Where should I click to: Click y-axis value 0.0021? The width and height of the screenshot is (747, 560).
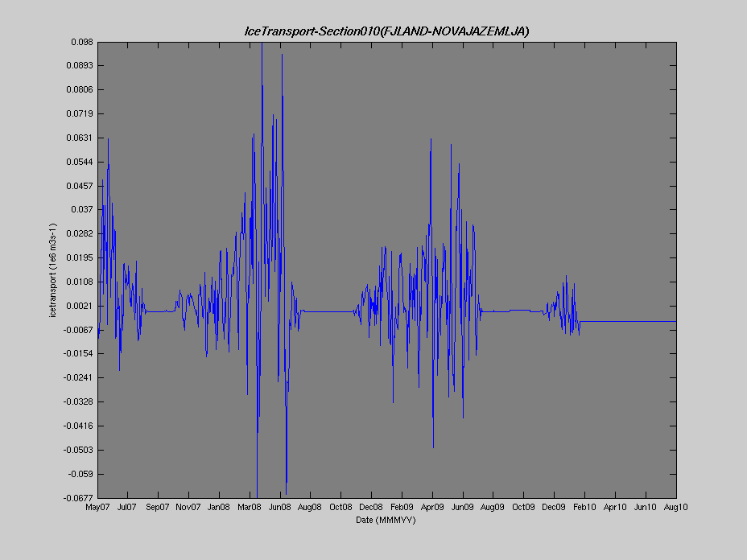[x=80, y=306]
